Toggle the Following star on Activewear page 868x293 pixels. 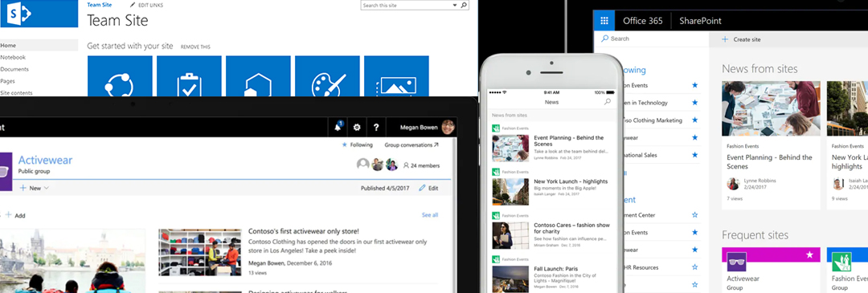344,144
